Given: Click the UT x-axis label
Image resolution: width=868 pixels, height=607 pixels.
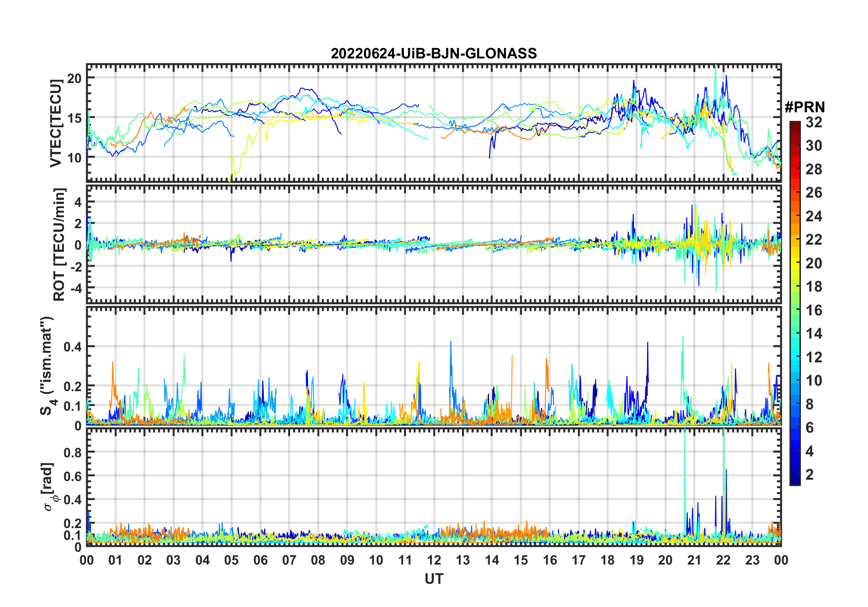Looking at the screenshot, I should [x=434, y=579].
